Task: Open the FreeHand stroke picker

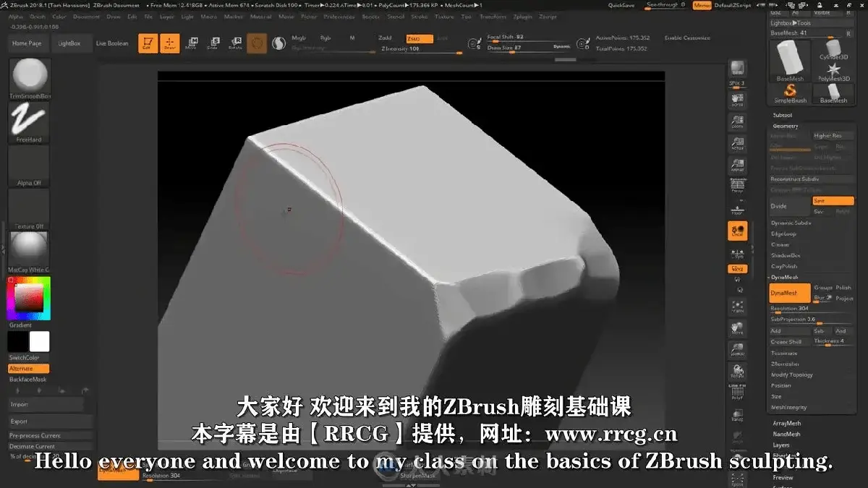Action: pyautogui.click(x=30, y=122)
